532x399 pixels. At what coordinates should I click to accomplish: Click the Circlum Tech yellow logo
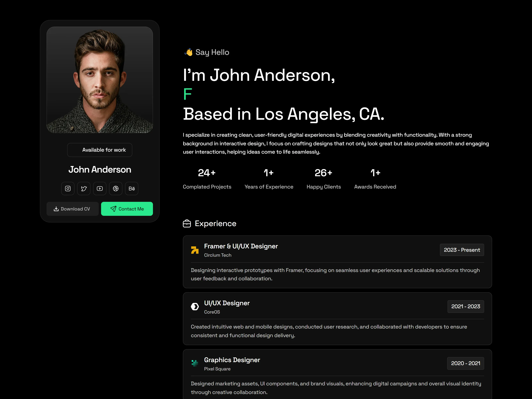coord(195,250)
